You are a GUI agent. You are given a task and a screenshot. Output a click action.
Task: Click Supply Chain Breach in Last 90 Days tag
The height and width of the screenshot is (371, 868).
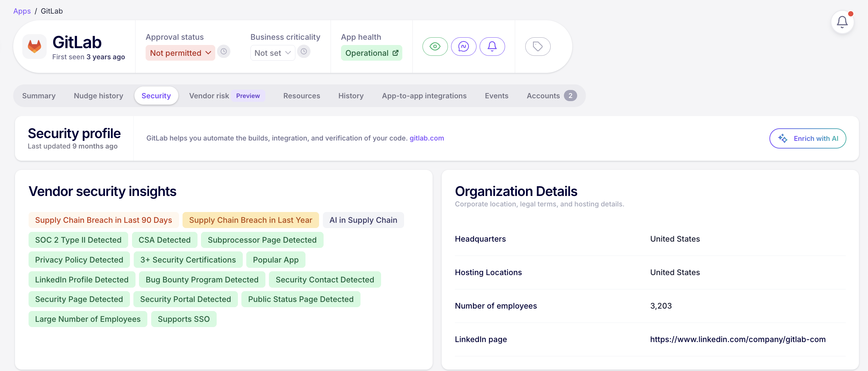point(103,220)
